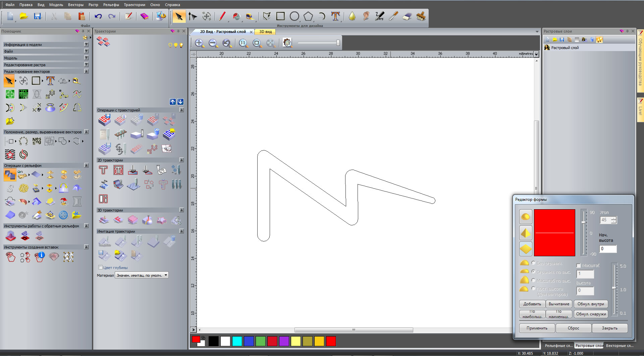Click the save toolpaths icon in toolpath operations

[x=104, y=120]
